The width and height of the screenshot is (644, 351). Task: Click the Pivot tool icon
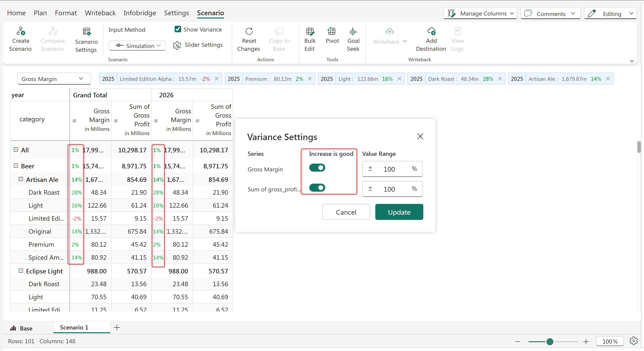click(x=332, y=31)
